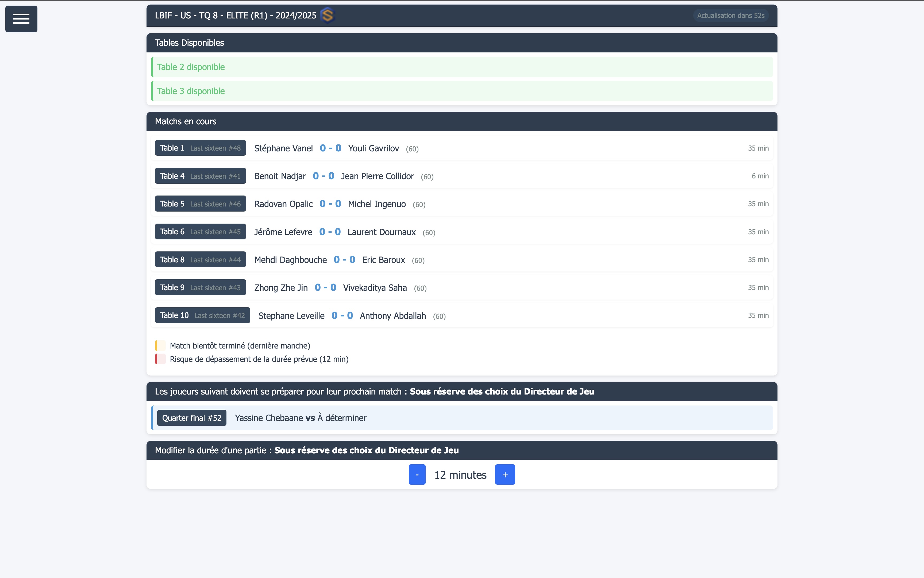924x578 pixels.
Task: Click the red overtime-risk legend swatch
Action: click(x=160, y=359)
